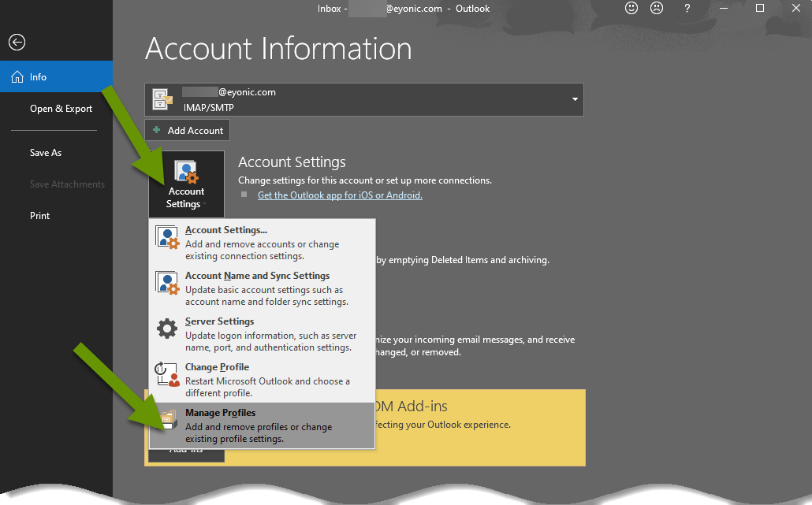Image resolution: width=812 pixels, height=505 pixels.
Task: Click the Account Settings person-gear button icon
Action: pos(186,172)
